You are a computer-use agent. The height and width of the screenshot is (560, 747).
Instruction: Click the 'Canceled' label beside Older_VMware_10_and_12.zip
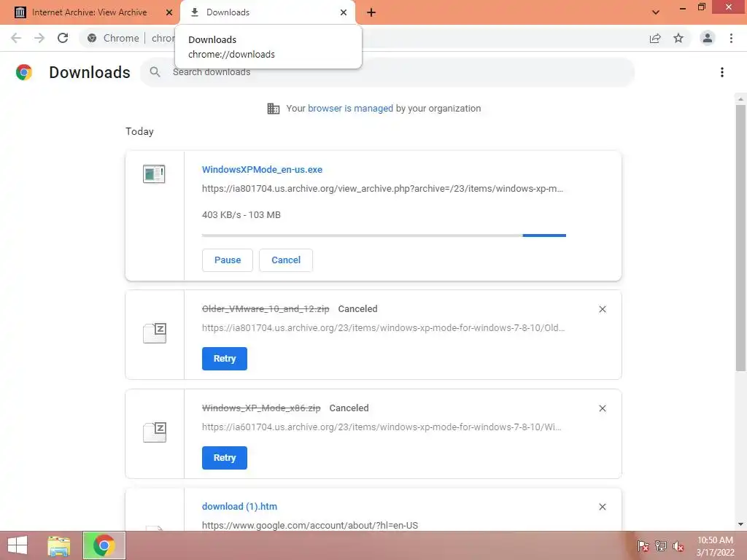357,308
